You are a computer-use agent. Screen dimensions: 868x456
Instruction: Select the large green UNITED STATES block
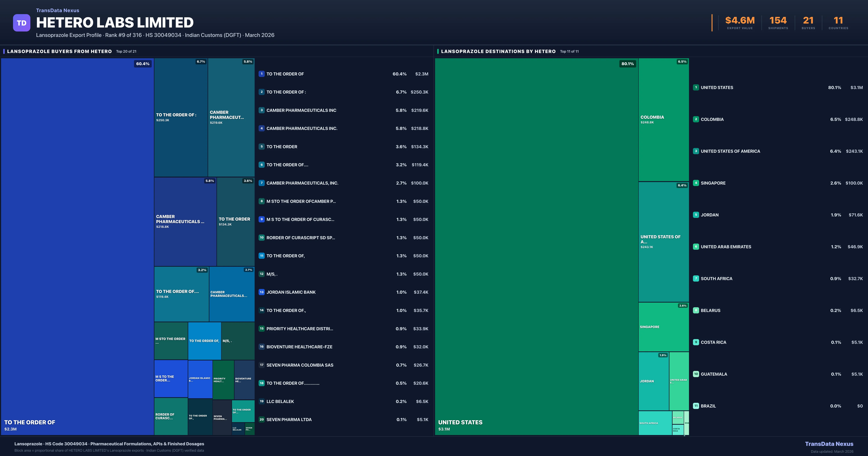(536, 246)
